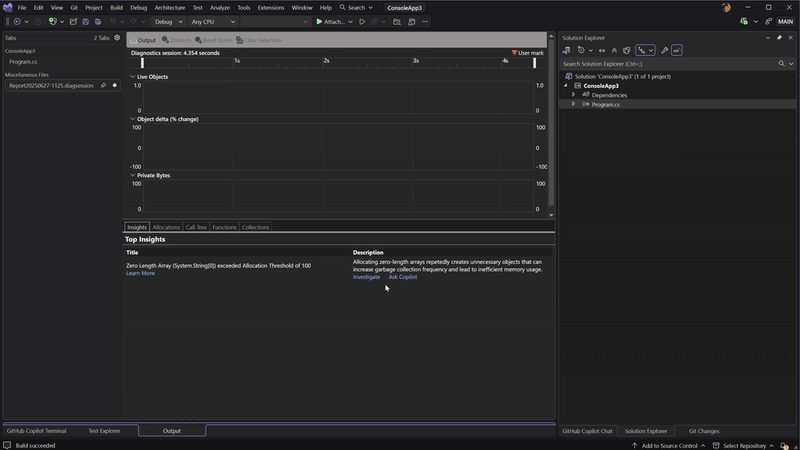The image size is (800, 450).
Task: Open the Analyze menu
Action: pyautogui.click(x=219, y=7)
